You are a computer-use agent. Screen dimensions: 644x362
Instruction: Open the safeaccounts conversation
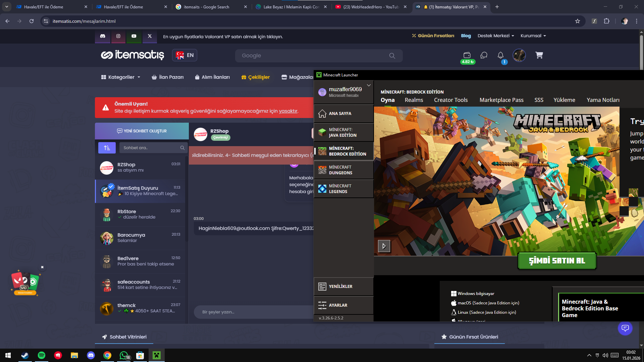click(x=140, y=285)
